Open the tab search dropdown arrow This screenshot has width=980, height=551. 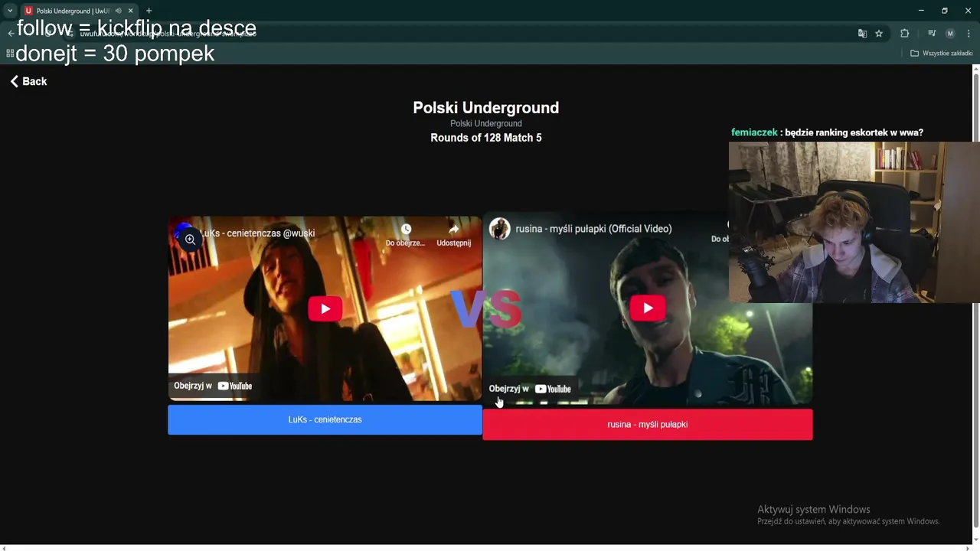coord(10,11)
